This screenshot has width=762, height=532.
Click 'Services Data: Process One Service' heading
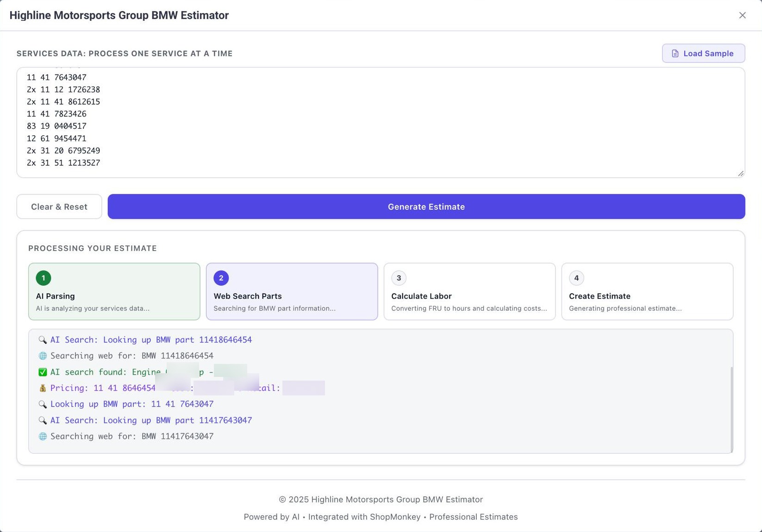click(125, 54)
